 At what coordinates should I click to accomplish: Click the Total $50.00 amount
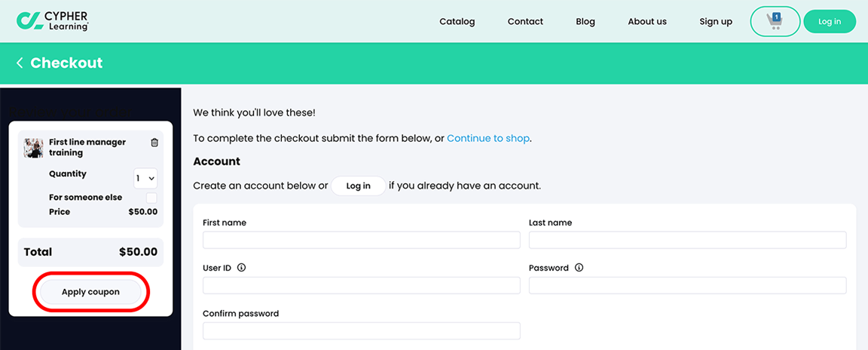(138, 252)
